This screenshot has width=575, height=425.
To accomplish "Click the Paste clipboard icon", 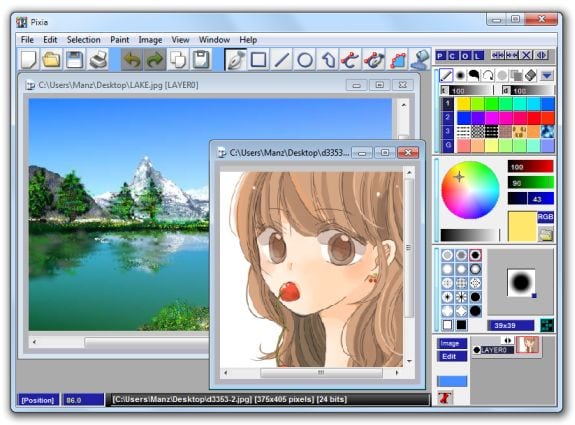I will pyautogui.click(x=201, y=60).
